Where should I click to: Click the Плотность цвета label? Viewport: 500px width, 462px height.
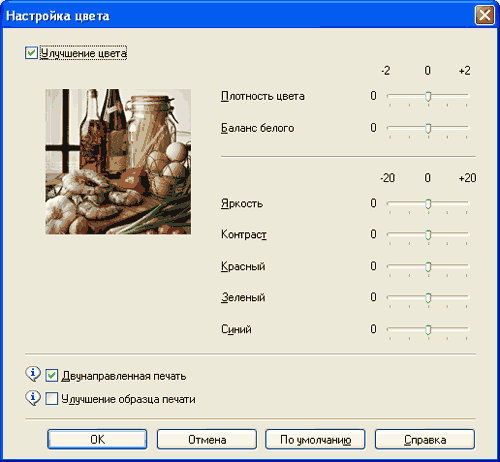coord(263,96)
